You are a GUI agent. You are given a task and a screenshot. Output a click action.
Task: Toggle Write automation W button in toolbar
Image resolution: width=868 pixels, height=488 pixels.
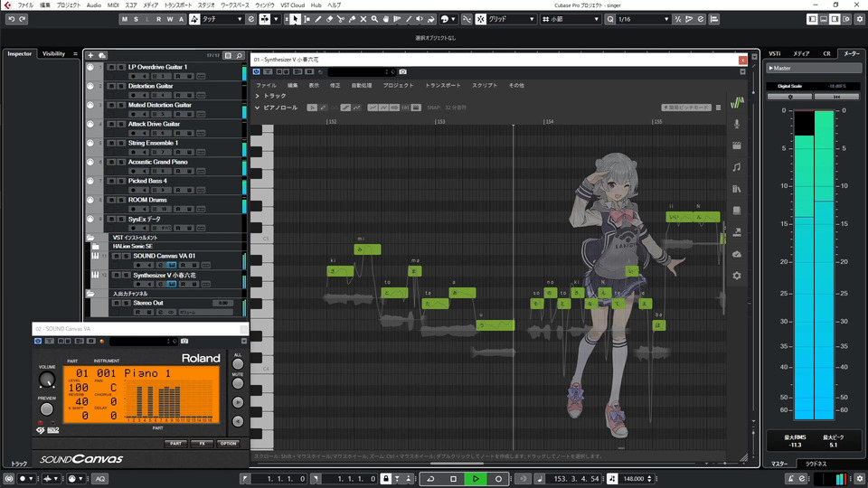click(169, 19)
